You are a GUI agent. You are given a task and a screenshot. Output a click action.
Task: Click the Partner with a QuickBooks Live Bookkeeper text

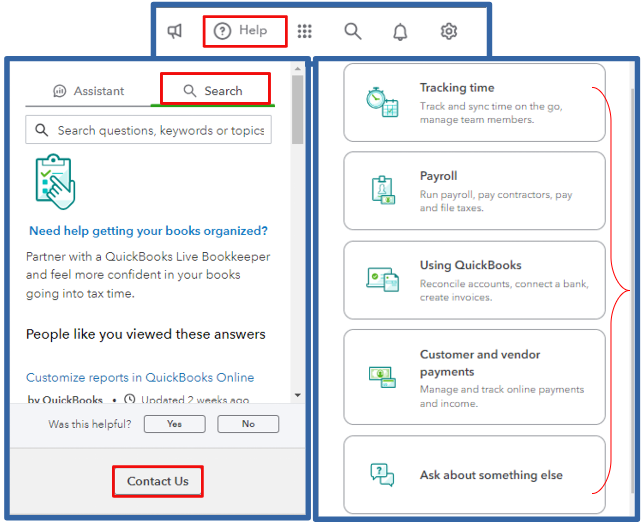(x=148, y=275)
